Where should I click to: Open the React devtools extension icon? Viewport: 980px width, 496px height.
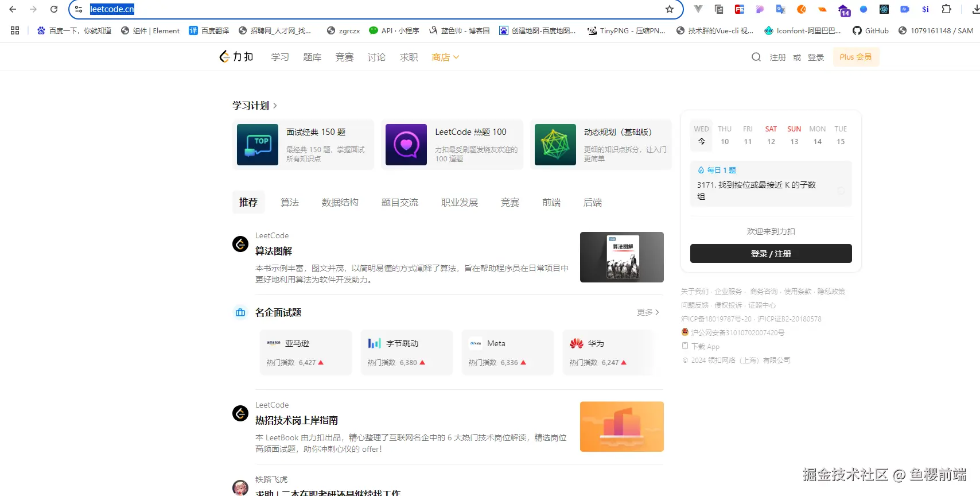[x=884, y=9]
